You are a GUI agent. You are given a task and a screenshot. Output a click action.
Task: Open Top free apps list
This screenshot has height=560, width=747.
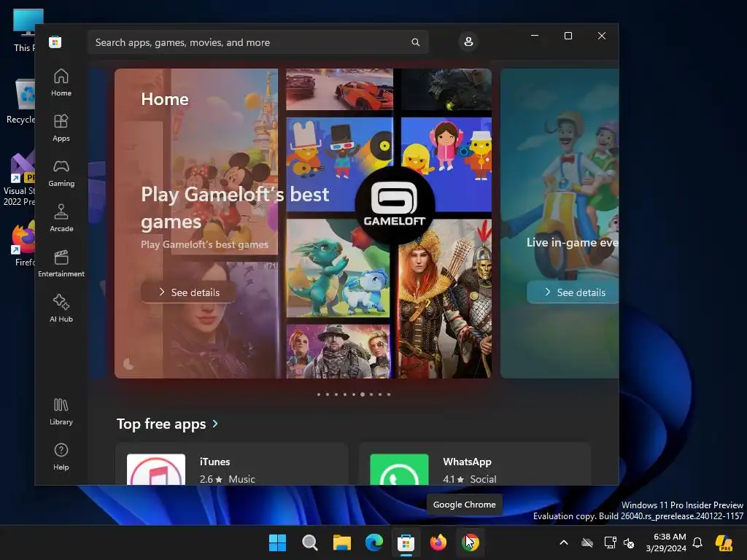(161, 424)
